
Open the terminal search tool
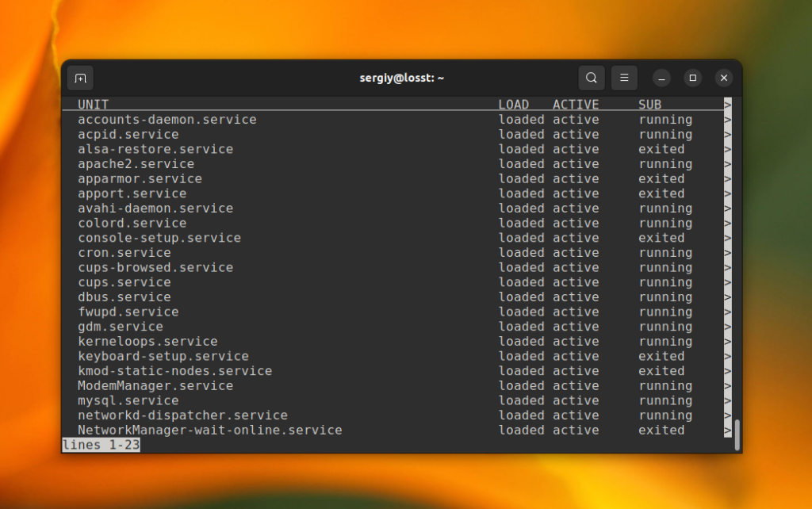click(x=591, y=78)
